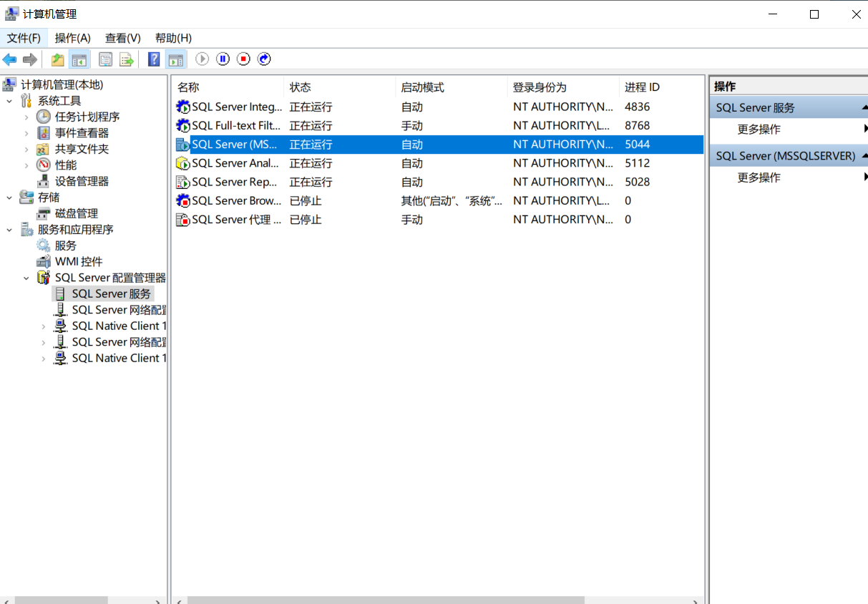Click the 其他("启动"、"系统"... startup mode cell

(x=452, y=201)
